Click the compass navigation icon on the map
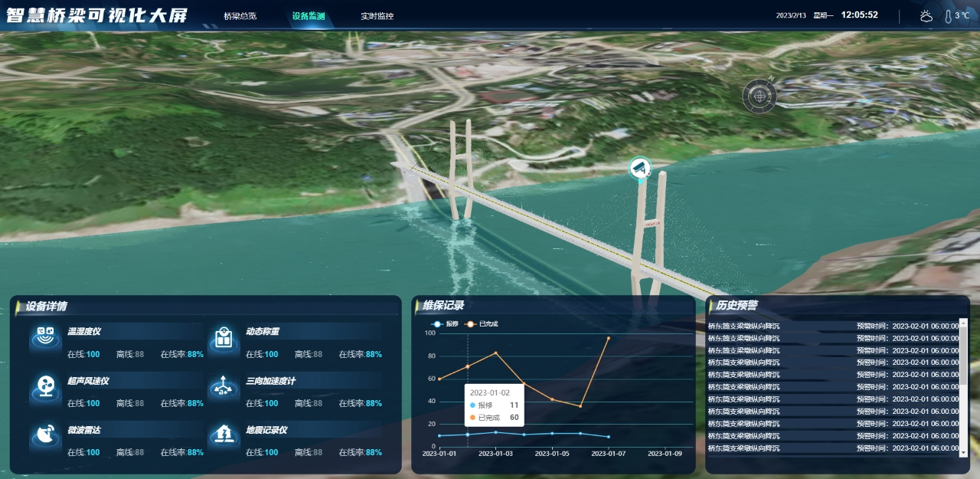 click(x=758, y=96)
